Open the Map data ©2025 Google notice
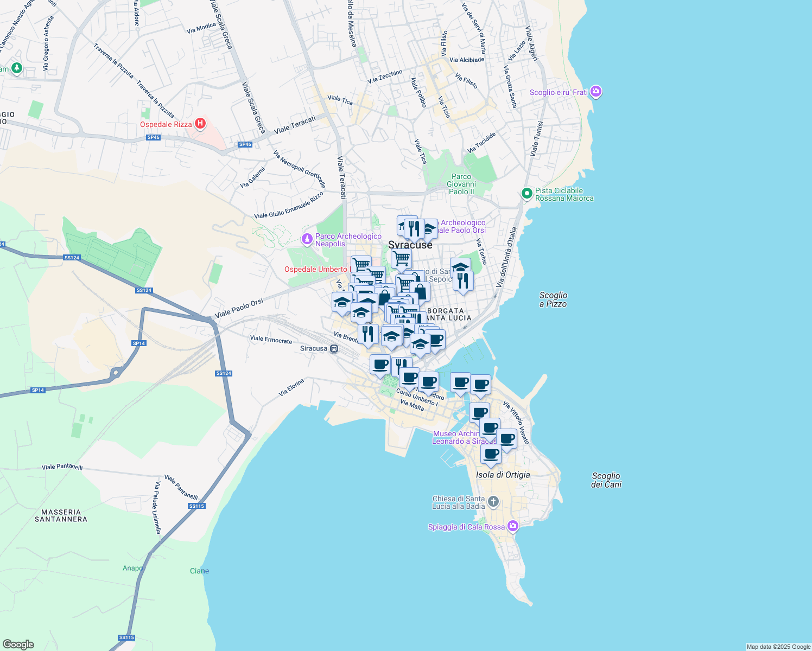This screenshot has width=812, height=651. click(x=778, y=647)
